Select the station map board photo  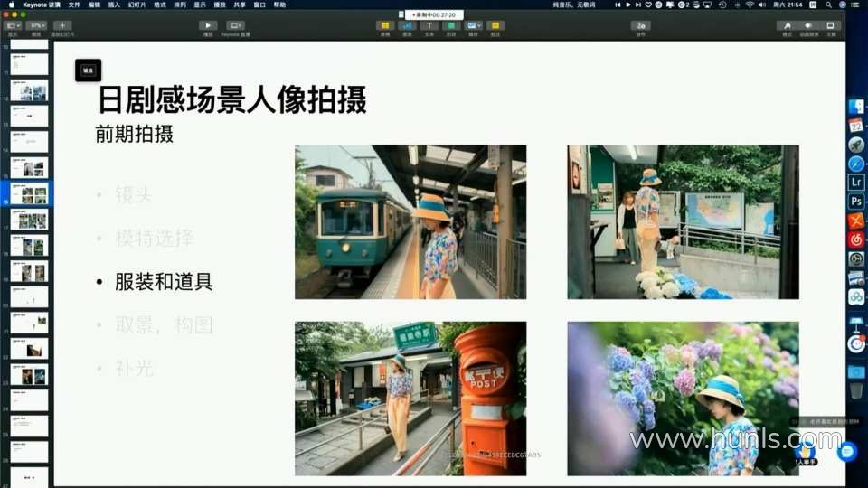684,222
